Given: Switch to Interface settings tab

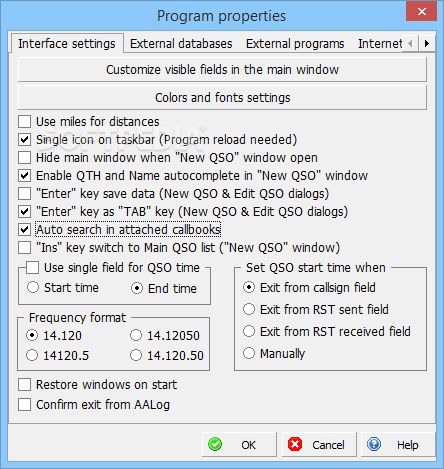Looking at the screenshot, I should click(67, 43).
